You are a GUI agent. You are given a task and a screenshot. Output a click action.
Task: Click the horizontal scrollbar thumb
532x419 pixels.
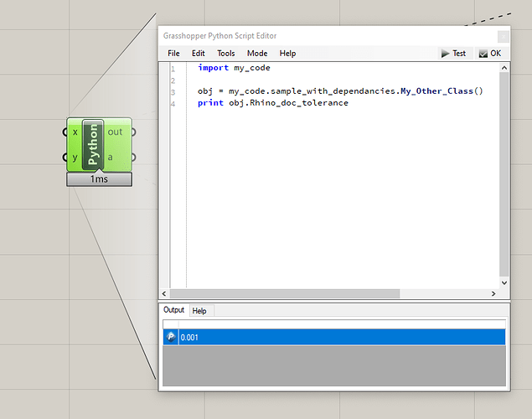click(285, 293)
